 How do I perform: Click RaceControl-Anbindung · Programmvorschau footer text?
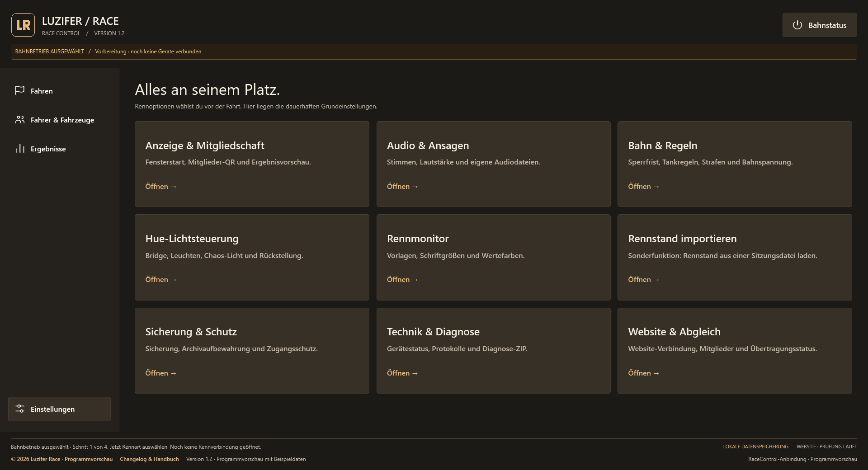click(802, 459)
